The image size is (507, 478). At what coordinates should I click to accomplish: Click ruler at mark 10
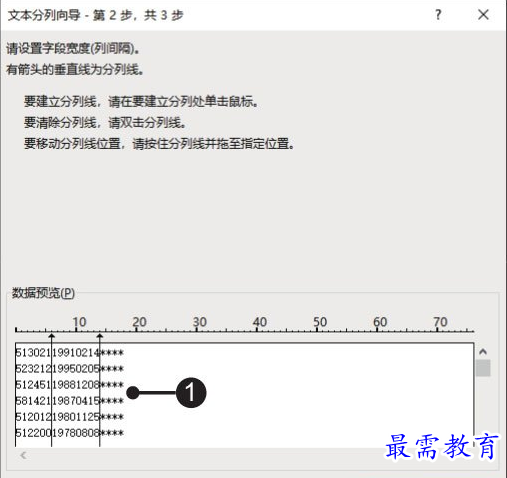[79, 322]
